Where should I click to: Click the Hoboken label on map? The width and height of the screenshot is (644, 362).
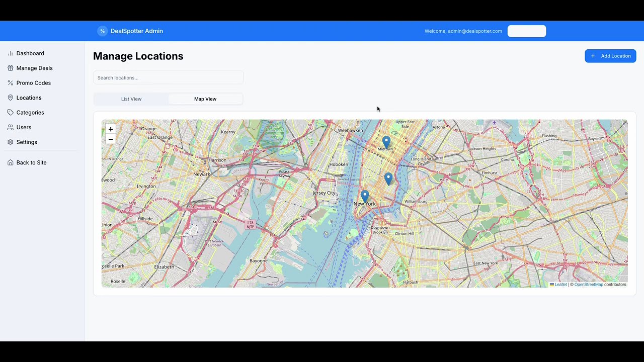339,164
